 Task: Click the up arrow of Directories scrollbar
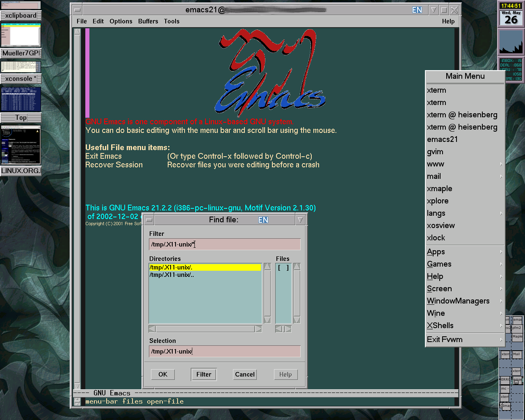pyautogui.click(x=267, y=267)
